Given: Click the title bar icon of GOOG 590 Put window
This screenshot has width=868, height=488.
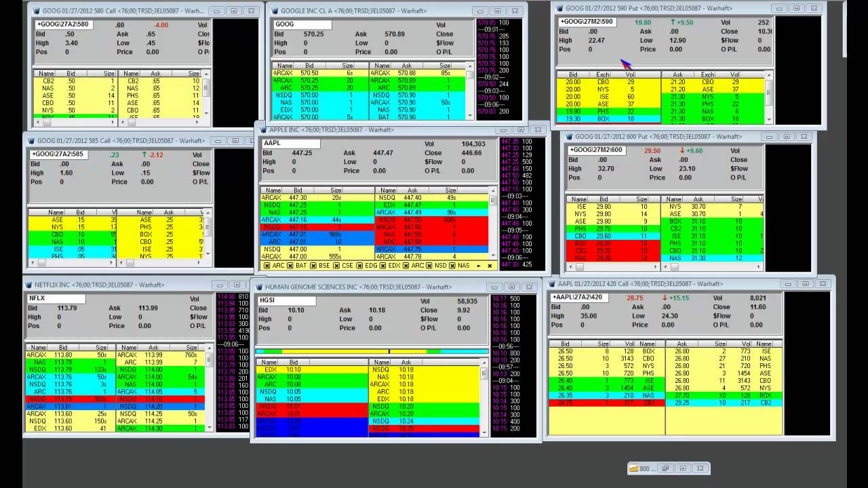Looking at the screenshot, I should [x=560, y=8].
